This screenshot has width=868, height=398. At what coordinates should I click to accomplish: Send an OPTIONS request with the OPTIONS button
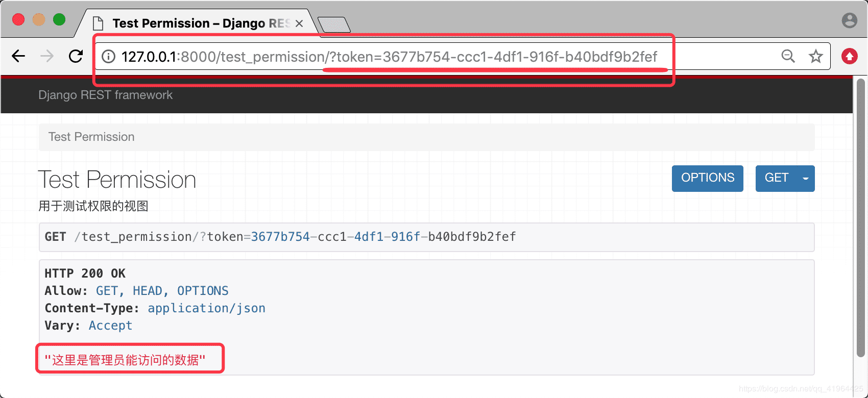point(708,178)
